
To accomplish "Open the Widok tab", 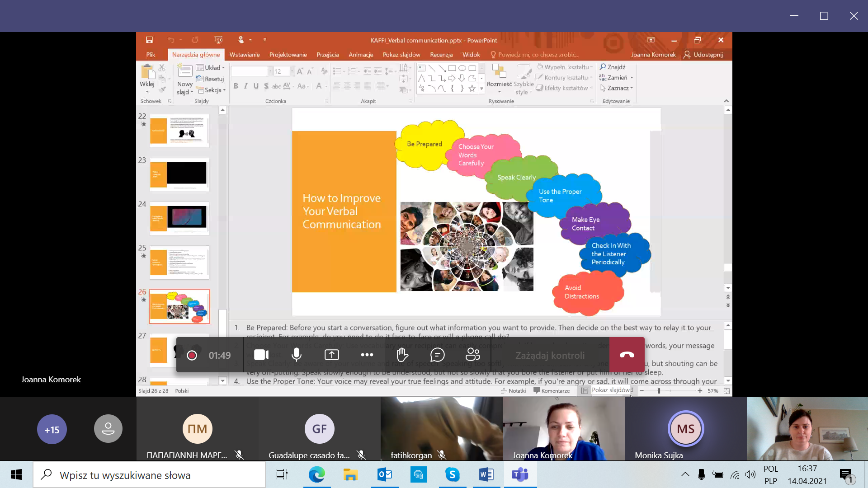I will [471, 55].
